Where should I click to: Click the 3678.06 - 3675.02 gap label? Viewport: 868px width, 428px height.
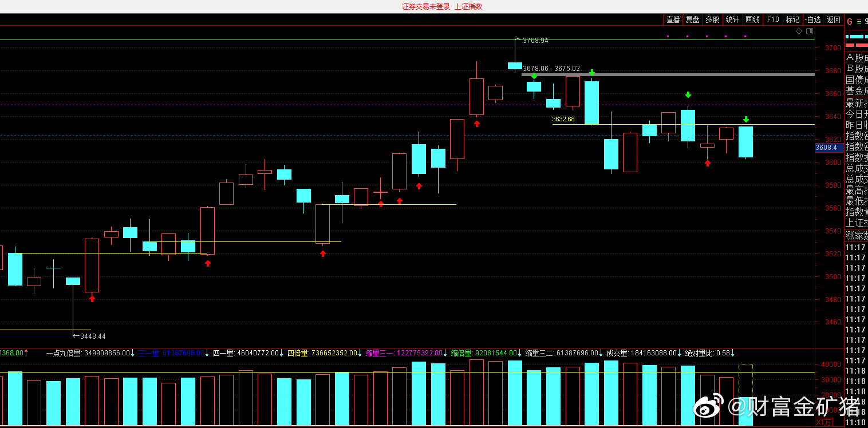point(551,69)
